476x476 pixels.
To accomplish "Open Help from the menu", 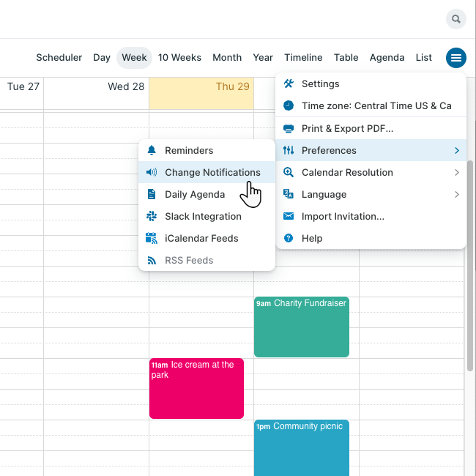I will point(371,238).
